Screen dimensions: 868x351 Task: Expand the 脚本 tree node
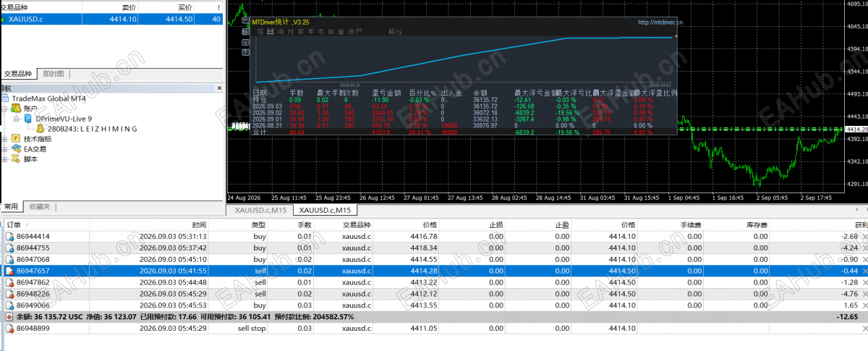4,159
